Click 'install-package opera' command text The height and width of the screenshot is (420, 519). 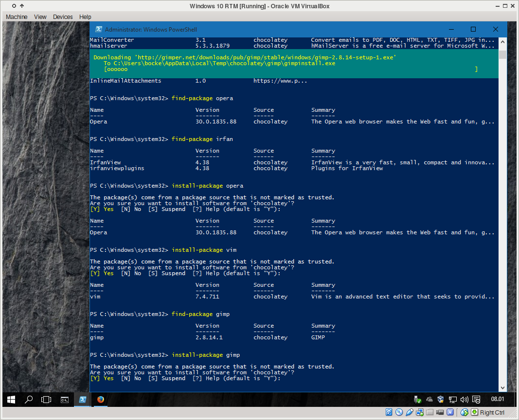coord(208,186)
